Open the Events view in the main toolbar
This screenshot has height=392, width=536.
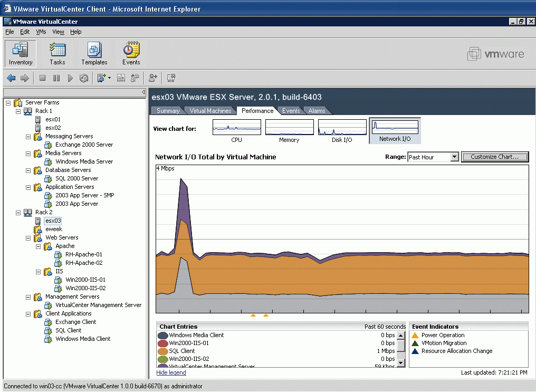tap(131, 54)
